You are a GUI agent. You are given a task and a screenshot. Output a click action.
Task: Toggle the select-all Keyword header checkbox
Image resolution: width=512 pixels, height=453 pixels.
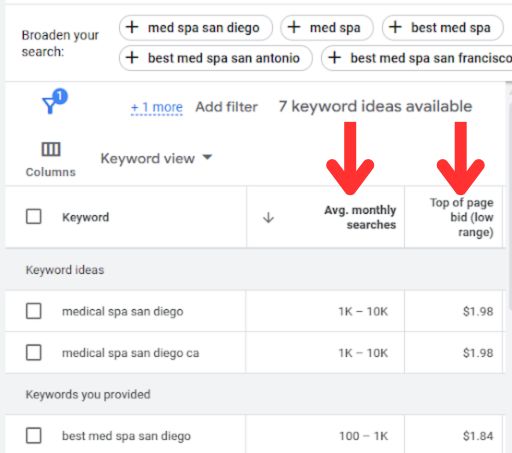coord(34,217)
